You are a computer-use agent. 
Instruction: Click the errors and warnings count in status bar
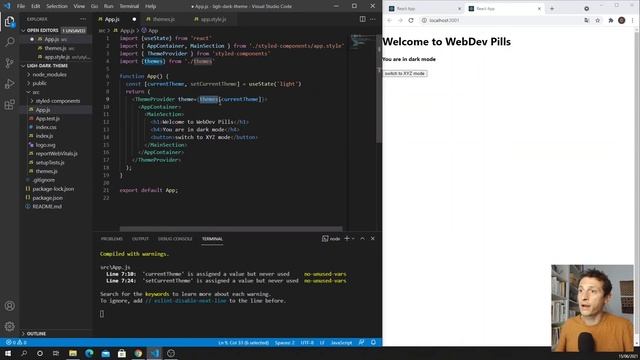[x=16, y=342]
